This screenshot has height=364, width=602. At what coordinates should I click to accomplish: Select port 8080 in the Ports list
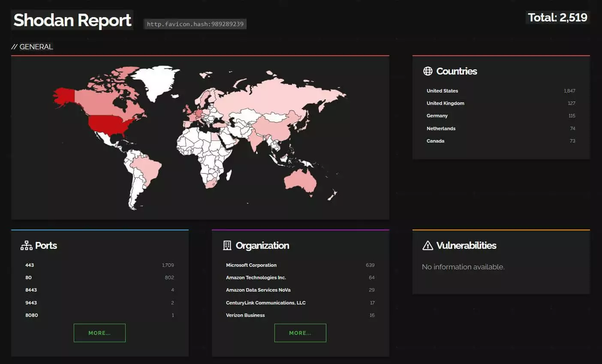click(31, 315)
